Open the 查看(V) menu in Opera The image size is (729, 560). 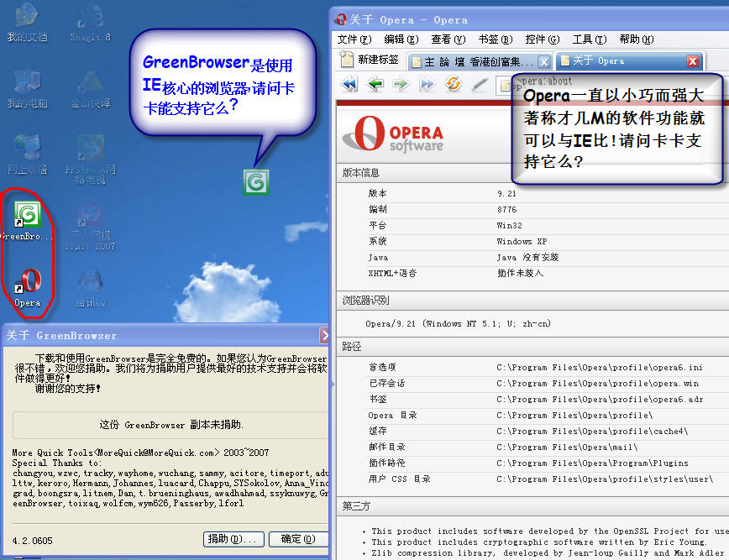click(x=448, y=39)
